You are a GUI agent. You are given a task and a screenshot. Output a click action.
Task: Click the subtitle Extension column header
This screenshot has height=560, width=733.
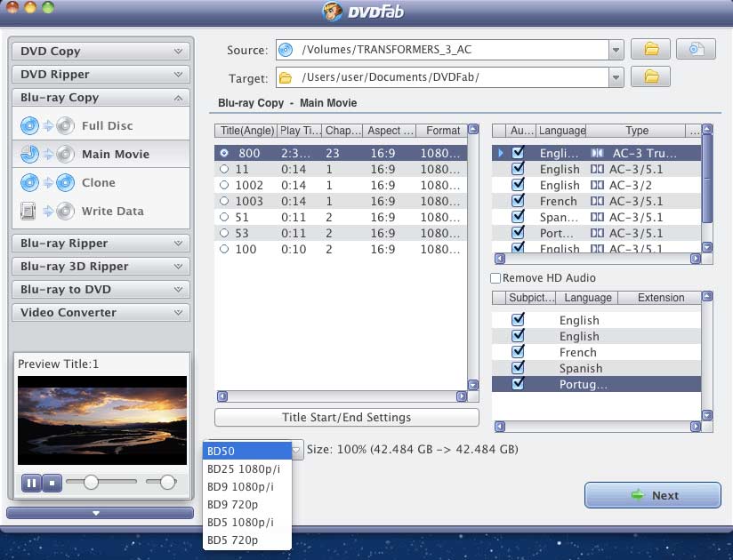tap(659, 298)
